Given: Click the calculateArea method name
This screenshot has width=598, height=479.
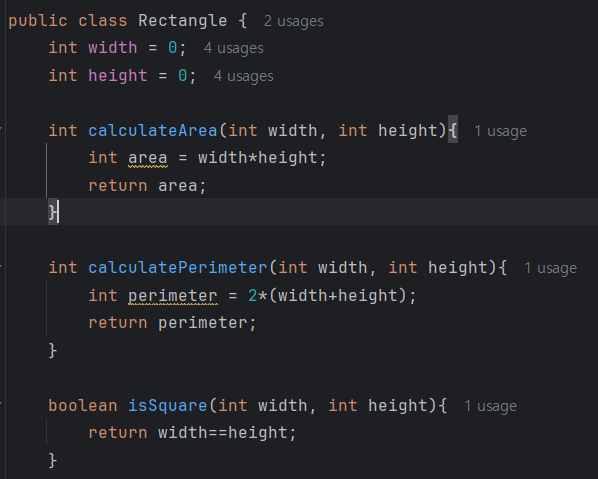Looking at the screenshot, I should 153,131.
